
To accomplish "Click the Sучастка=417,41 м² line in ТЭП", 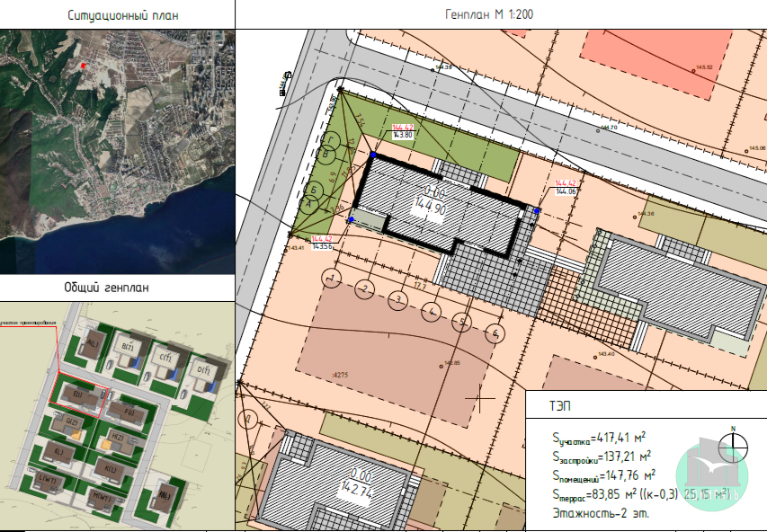I will coord(601,439).
